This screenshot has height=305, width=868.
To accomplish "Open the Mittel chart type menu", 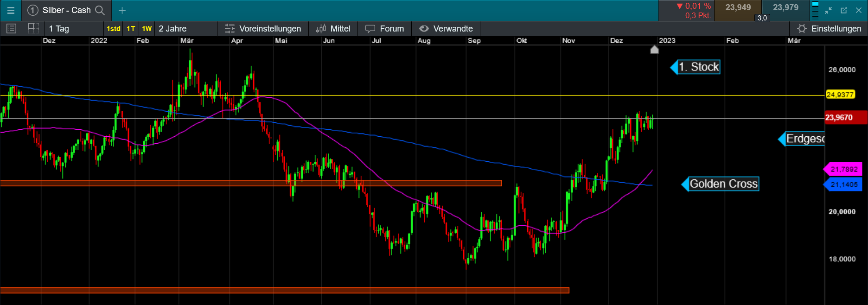I will (333, 29).
